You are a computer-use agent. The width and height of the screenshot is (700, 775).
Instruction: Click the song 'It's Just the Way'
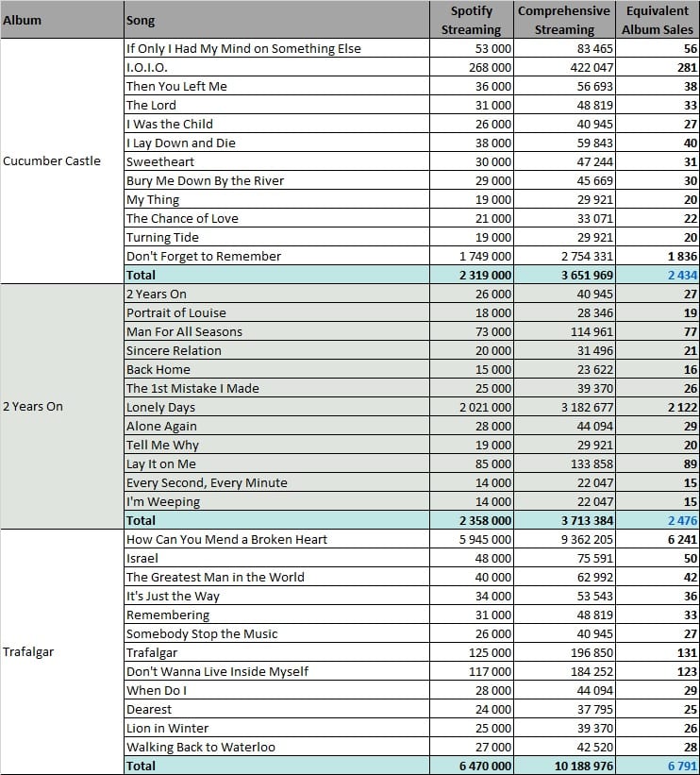(x=276, y=596)
